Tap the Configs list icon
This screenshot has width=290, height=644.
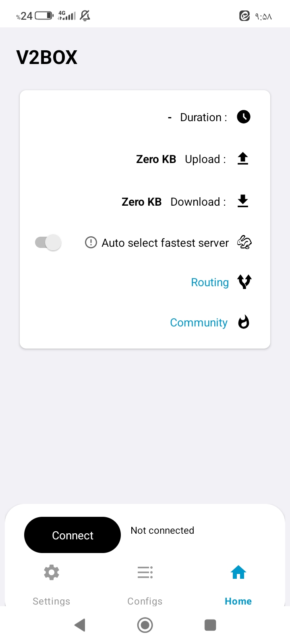coord(145,572)
